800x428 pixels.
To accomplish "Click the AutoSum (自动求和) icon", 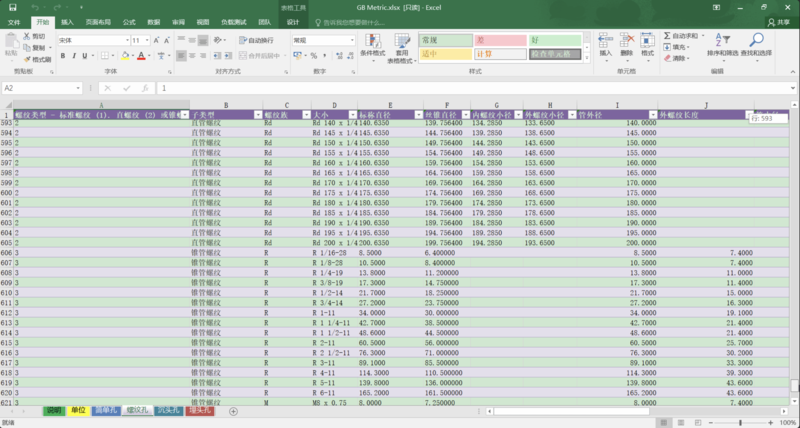I will [681, 35].
